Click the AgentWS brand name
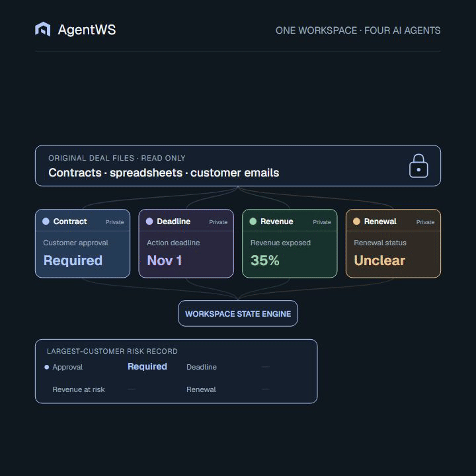The width and height of the screenshot is (476, 476). tap(87, 30)
